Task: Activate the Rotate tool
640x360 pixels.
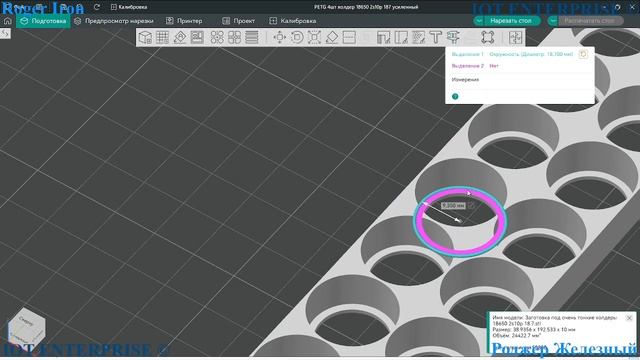Action: click(x=297, y=37)
